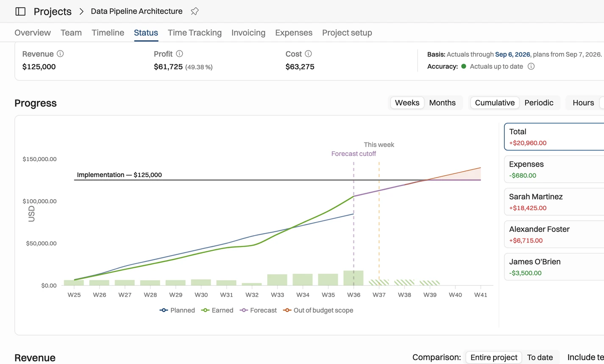Toggle Out of budget scope legend
The height and width of the screenshot is (364, 604).
[x=318, y=310]
